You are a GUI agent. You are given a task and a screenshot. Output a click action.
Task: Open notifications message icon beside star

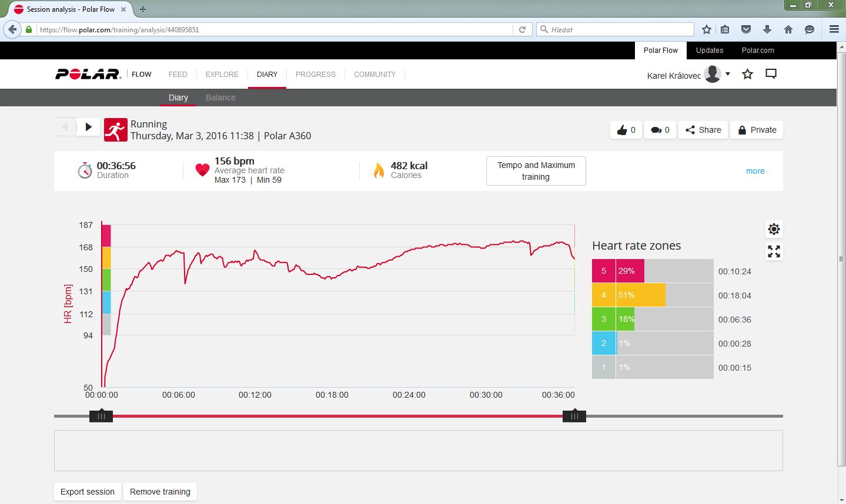771,74
